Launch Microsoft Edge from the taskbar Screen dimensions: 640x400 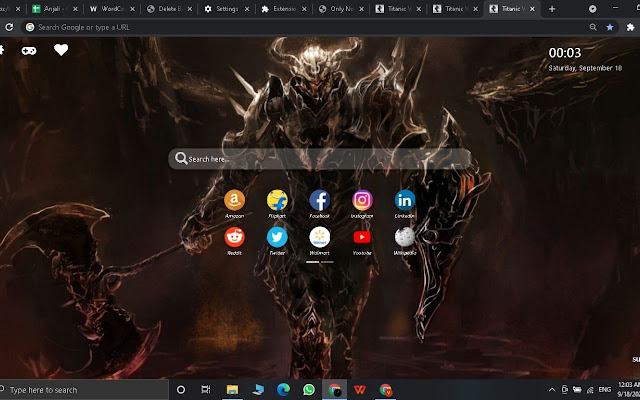coord(283,390)
